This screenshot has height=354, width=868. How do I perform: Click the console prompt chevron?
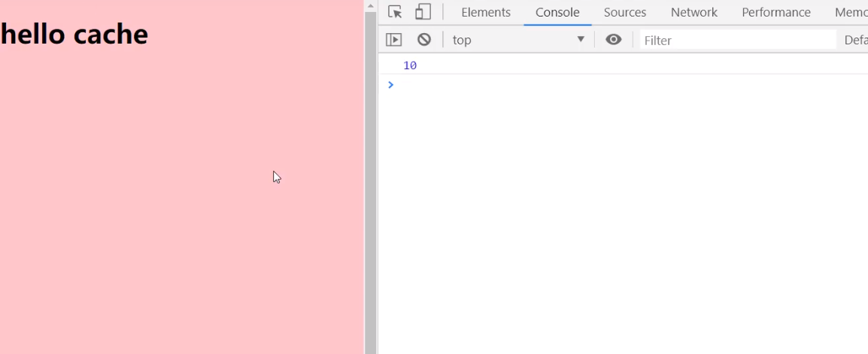tap(391, 85)
